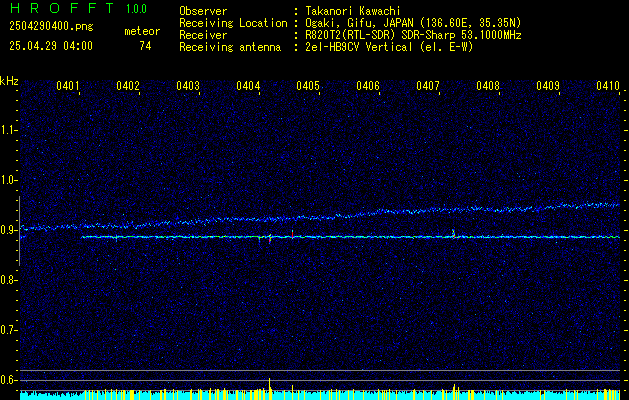This screenshot has height=400, width=629.
Task: Click the 0401 time marker
Action: click(x=68, y=86)
